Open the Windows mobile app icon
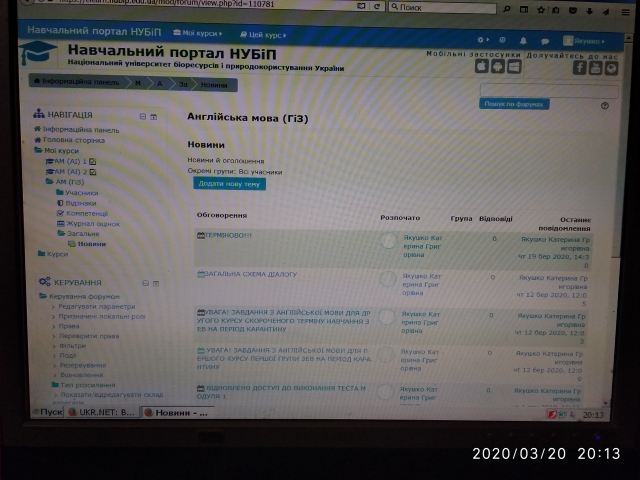The image size is (640, 480). pos(514,67)
